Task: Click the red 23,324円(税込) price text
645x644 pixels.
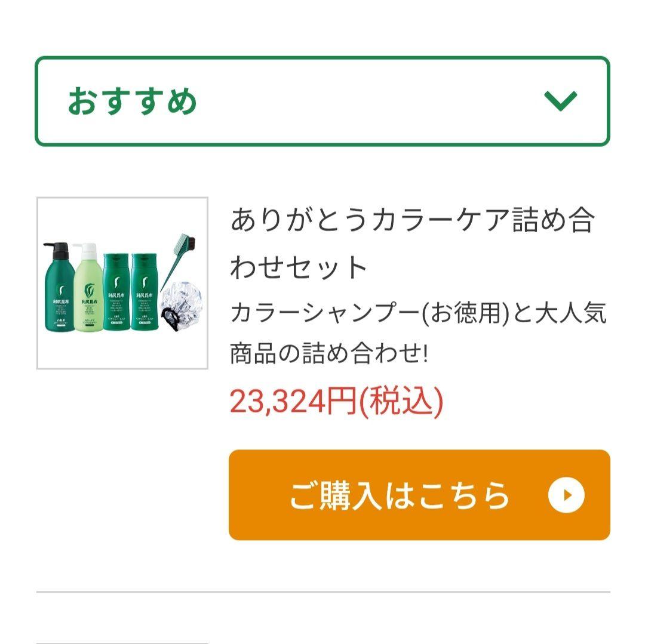Action: pyautogui.click(x=336, y=400)
